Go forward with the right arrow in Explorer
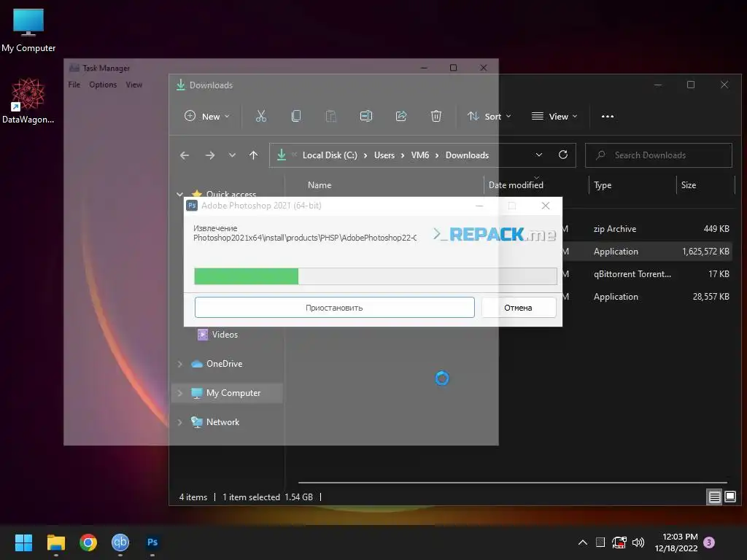Viewport: 747px width, 560px height. [x=209, y=155]
